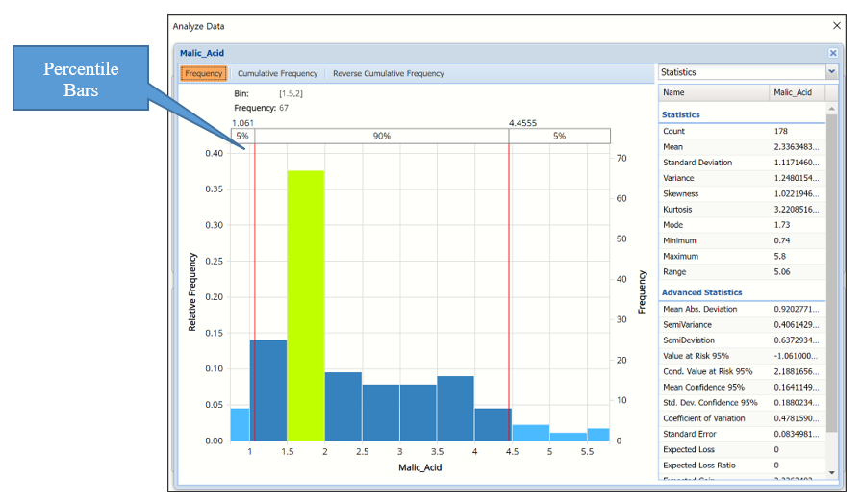Click the Advanced Statistics section heading
The width and height of the screenshot is (862, 504).
point(701,292)
